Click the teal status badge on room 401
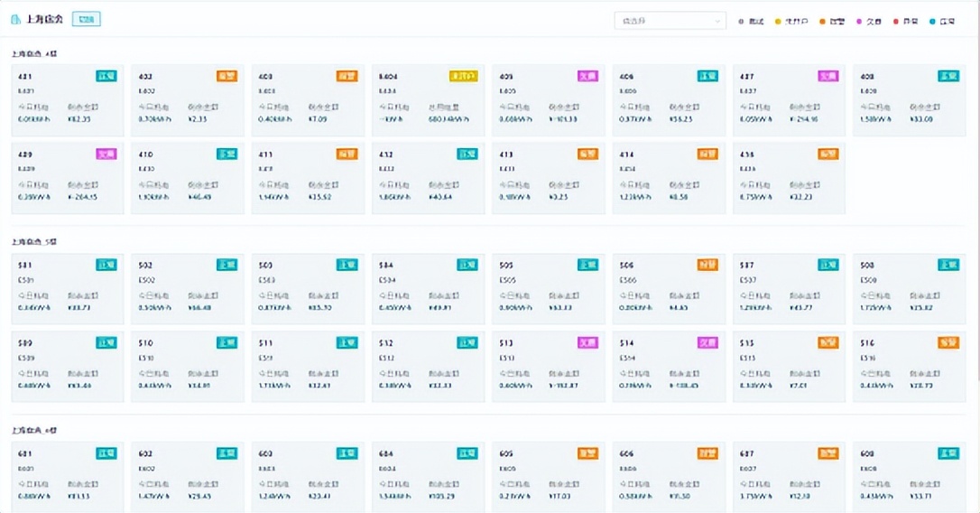The width and height of the screenshot is (980, 513). (106, 77)
